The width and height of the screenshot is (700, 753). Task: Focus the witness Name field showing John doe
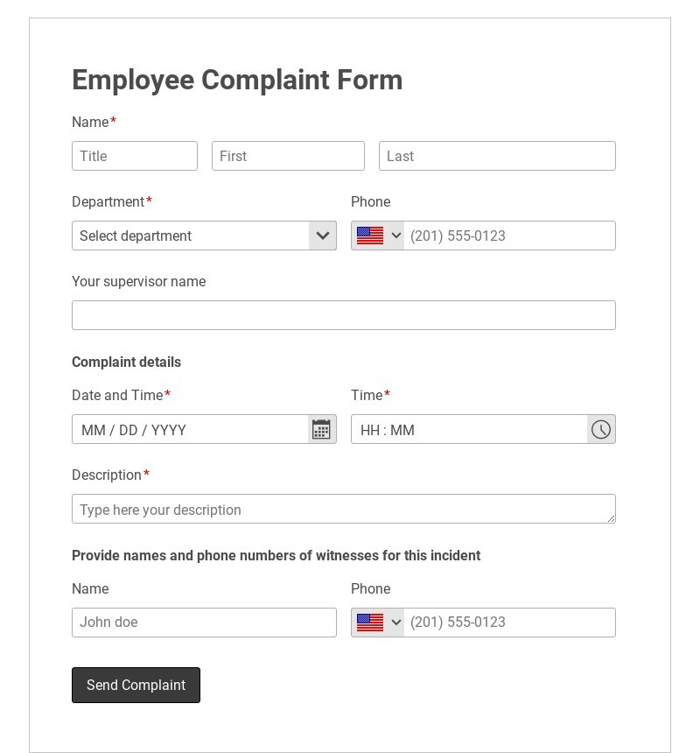(204, 623)
